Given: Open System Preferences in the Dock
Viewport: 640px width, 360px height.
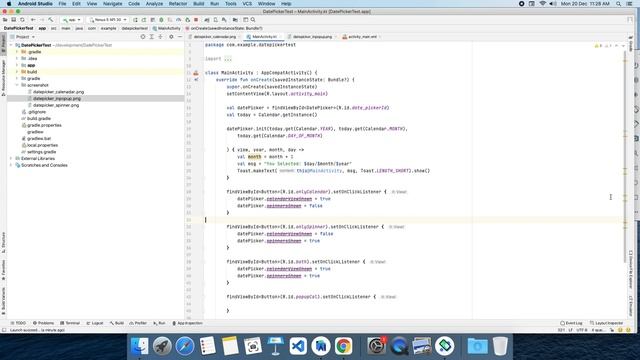Looking at the screenshot, I should tap(376, 346).
